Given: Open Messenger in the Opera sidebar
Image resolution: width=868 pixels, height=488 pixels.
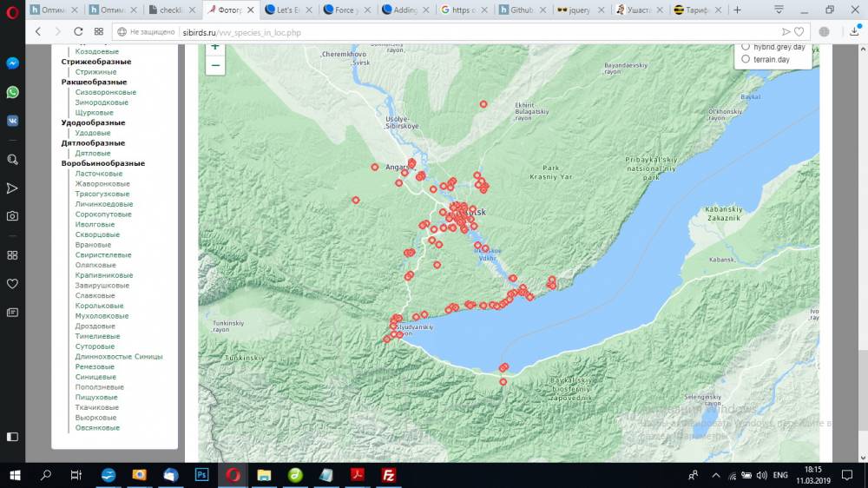Looking at the screenshot, I should [12, 63].
